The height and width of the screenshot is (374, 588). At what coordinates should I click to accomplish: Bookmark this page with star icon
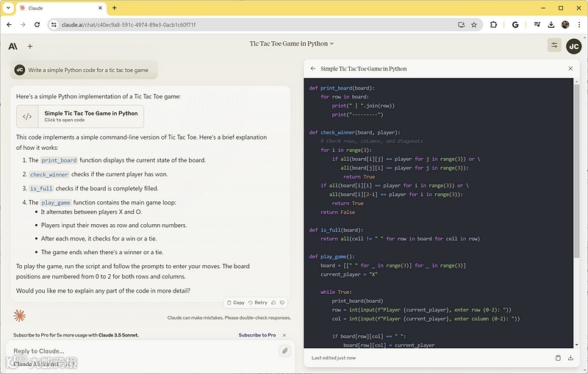point(474,24)
